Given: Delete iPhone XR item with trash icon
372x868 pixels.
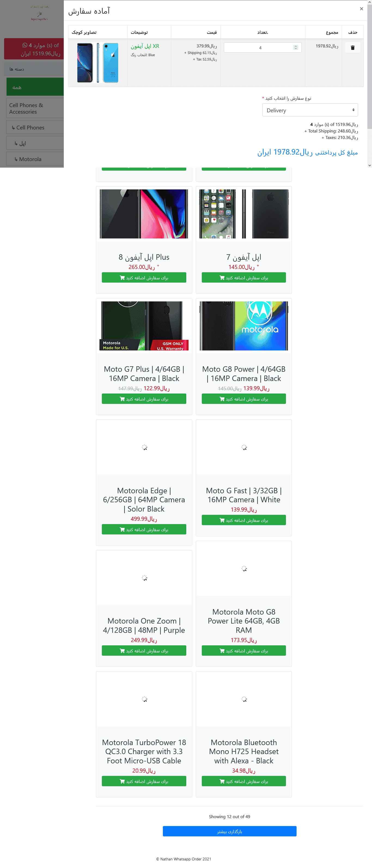Looking at the screenshot, I should (x=352, y=47).
